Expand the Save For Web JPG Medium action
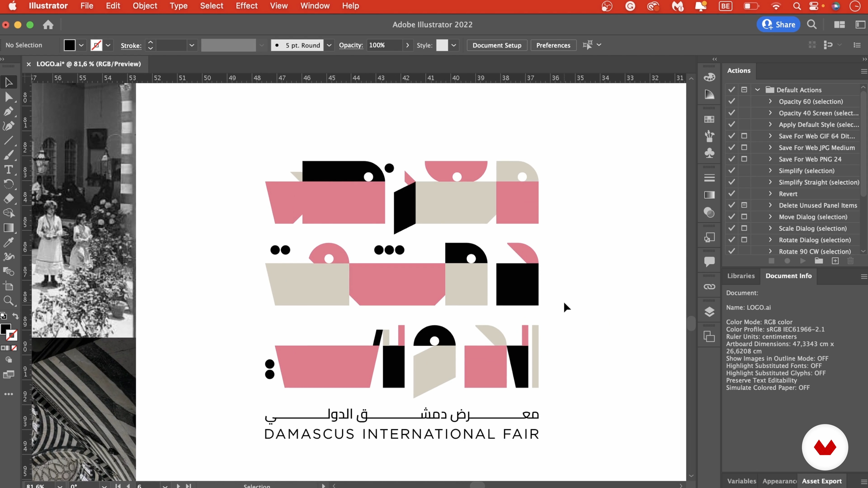This screenshot has width=868, height=488. 770,147
